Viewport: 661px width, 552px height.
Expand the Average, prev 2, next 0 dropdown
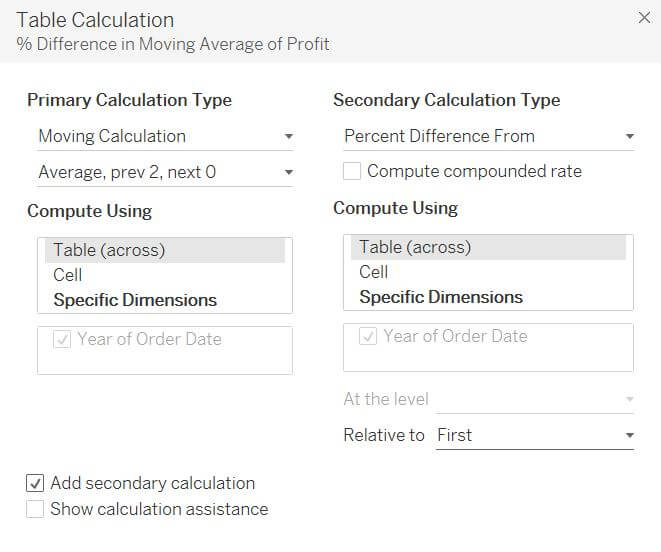pyautogui.click(x=165, y=172)
